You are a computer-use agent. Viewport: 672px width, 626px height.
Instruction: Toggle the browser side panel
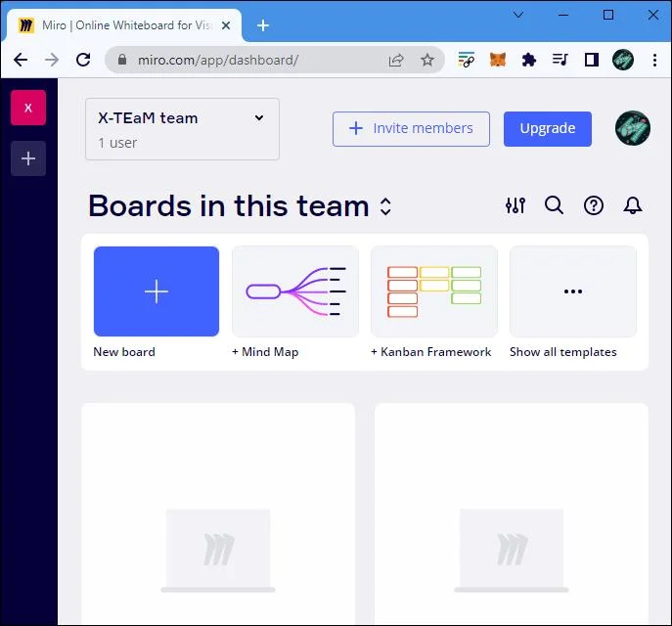click(592, 60)
